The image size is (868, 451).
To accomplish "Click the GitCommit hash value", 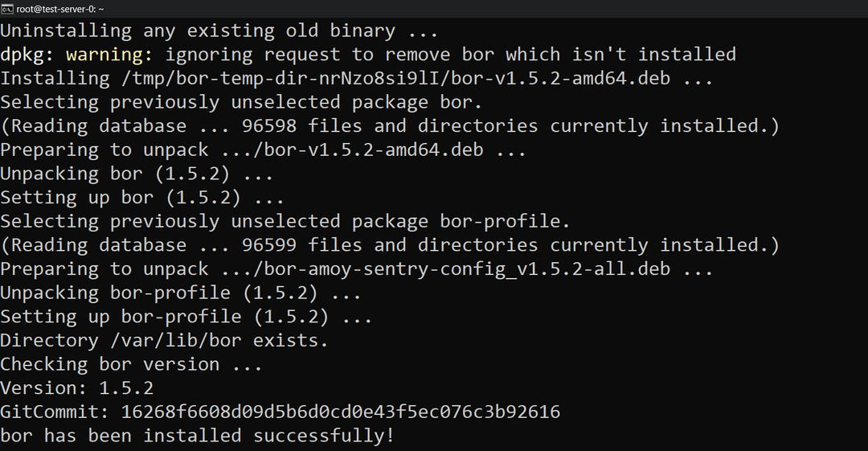I will (x=341, y=412).
